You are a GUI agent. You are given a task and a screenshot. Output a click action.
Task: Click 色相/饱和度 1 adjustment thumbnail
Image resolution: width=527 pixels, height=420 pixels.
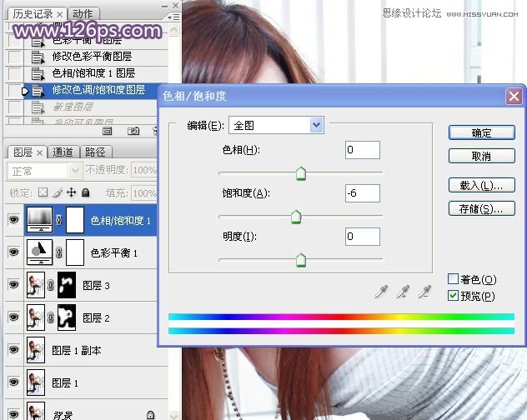tap(40, 220)
